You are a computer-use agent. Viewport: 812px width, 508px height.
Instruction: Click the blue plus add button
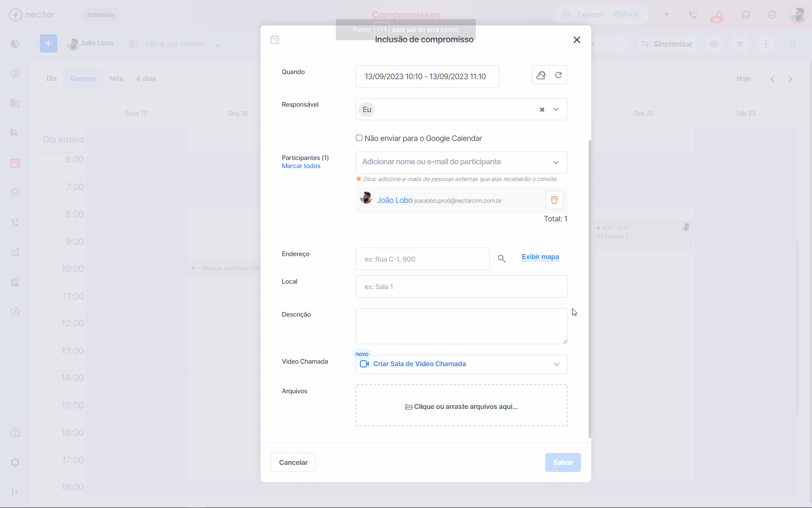(49, 44)
